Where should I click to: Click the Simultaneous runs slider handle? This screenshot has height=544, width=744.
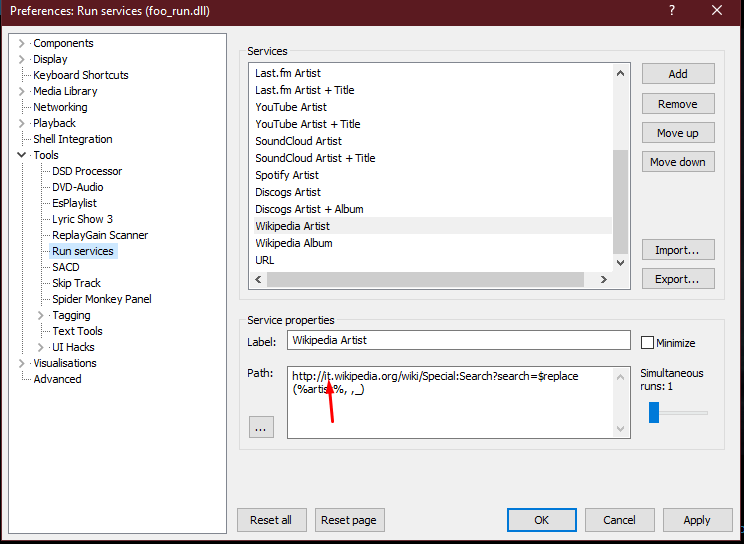pyautogui.click(x=654, y=412)
